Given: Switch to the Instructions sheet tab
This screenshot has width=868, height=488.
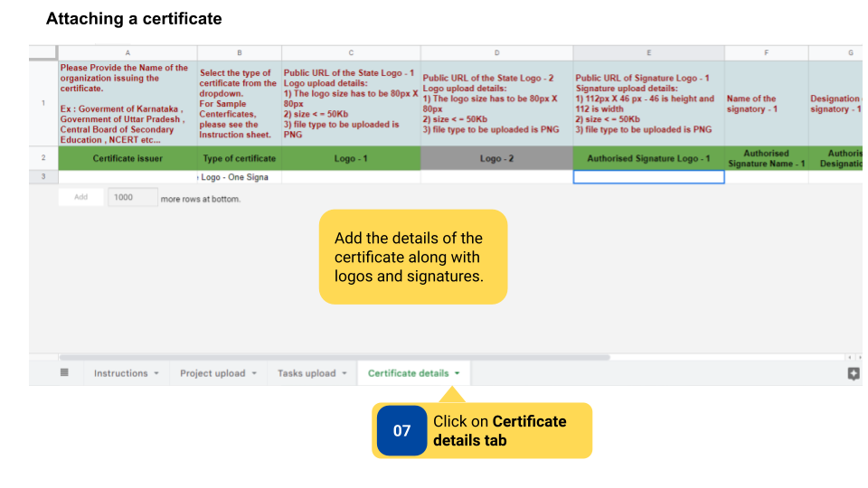Looking at the screenshot, I should 120,373.
